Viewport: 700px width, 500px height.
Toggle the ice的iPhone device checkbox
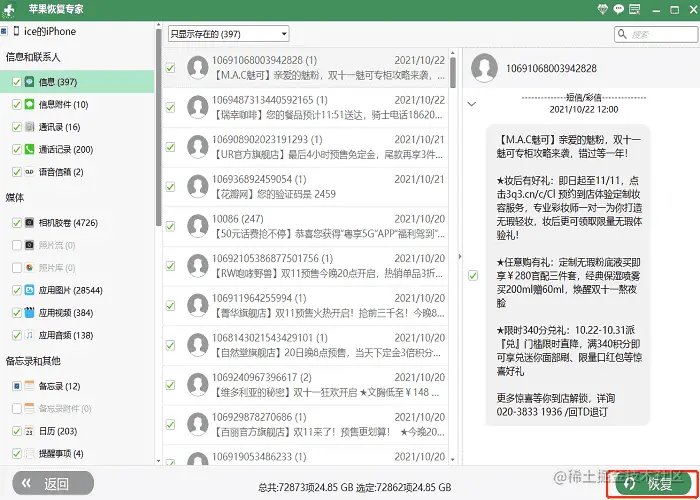tap(4, 31)
